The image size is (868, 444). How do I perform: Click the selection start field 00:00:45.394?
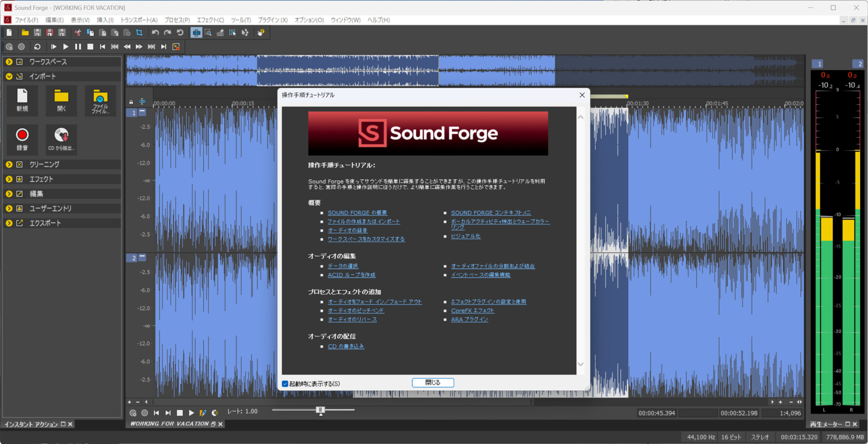pyautogui.click(x=656, y=413)
